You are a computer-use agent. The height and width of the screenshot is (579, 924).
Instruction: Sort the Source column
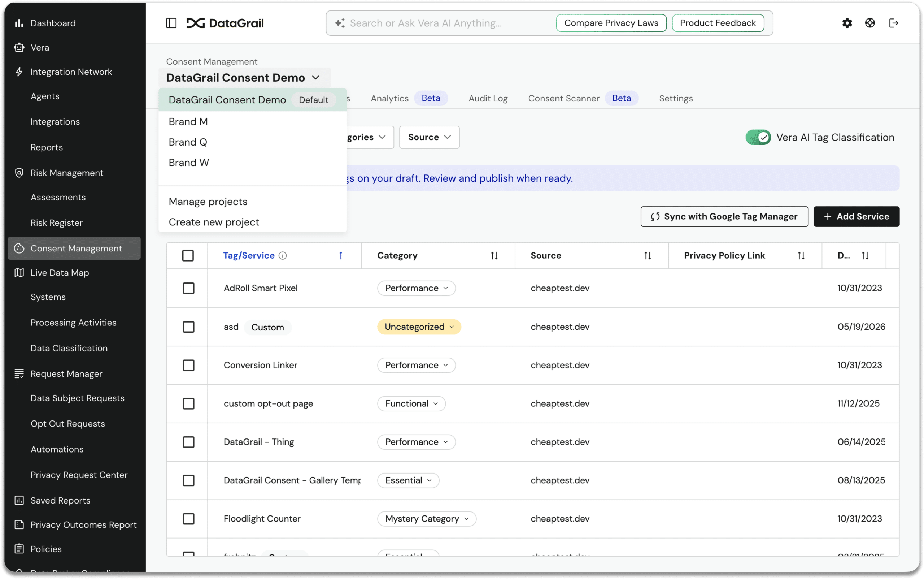[648, 255]
